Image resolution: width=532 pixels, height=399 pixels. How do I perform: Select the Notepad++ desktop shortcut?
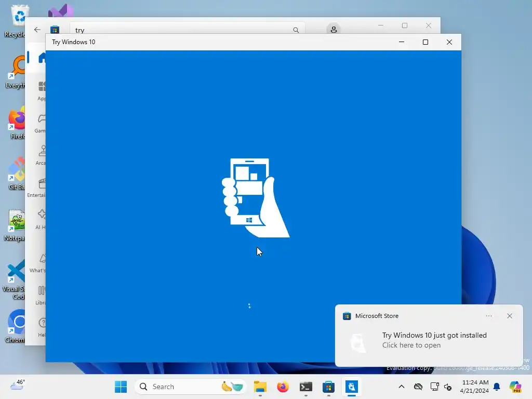click(15, 225)
